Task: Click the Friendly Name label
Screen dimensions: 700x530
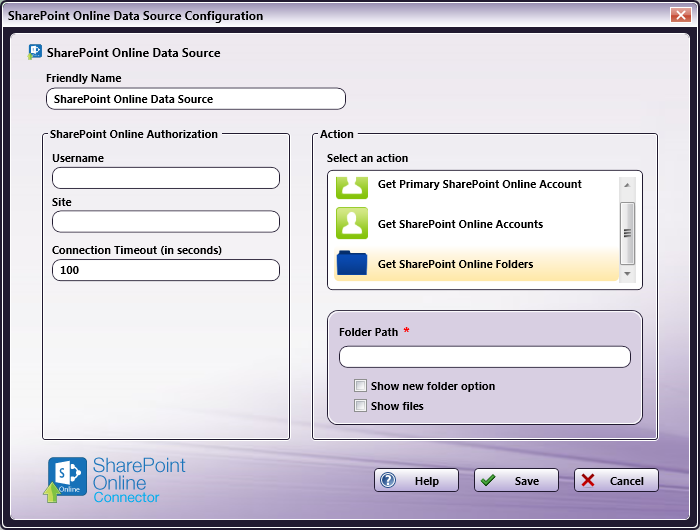Action: pyautogui.click(x=83, y=78)
